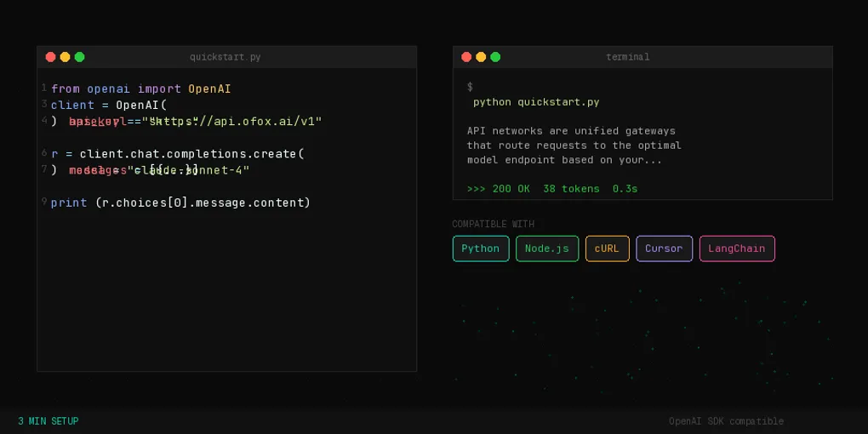Click the red close dot on terminal window
This screenshot has width=868, height=434.
(x=466, y=57)
